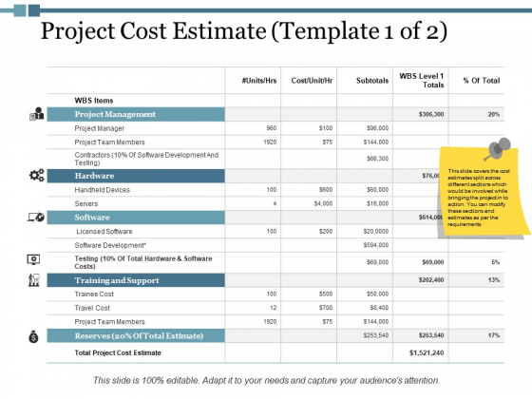Viewport: 532px width, 399px height.
Task: Select the Project Management section header
Action: pyautogui.click(x=136, y=114)
